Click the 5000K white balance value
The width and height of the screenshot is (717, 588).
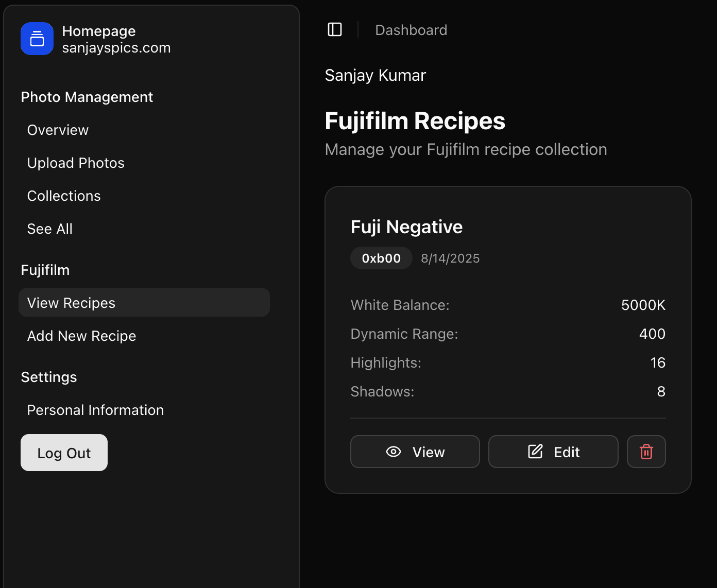pyautogui.click(x=643, y=305)
